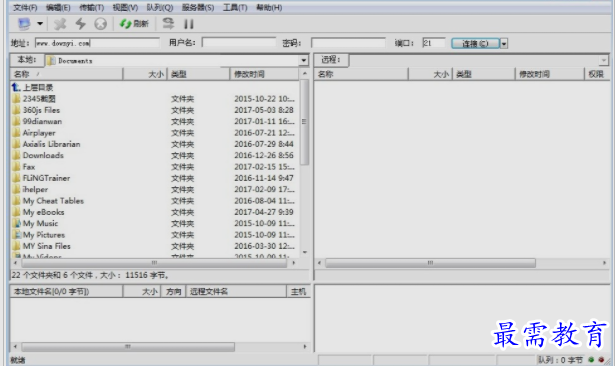Click the 连接(C) connect button
The height and width of the screenshot is (366, 615).
click(x=475, y=43)
